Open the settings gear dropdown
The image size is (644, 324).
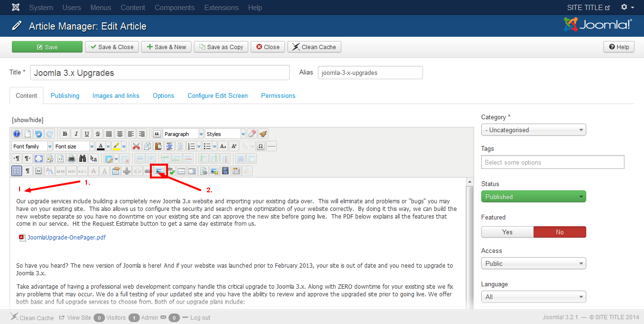pyautogui.click(x=628, y=8)
